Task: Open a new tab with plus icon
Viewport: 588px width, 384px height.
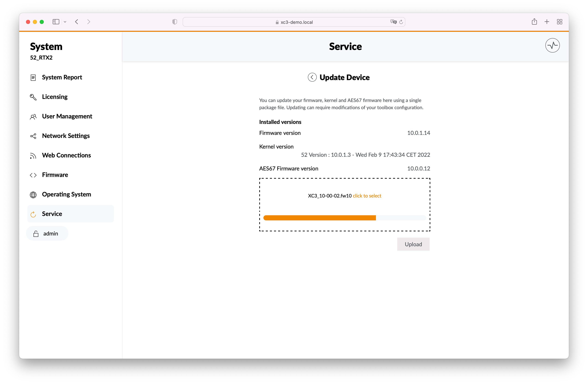Action: (x=547, y=22)
